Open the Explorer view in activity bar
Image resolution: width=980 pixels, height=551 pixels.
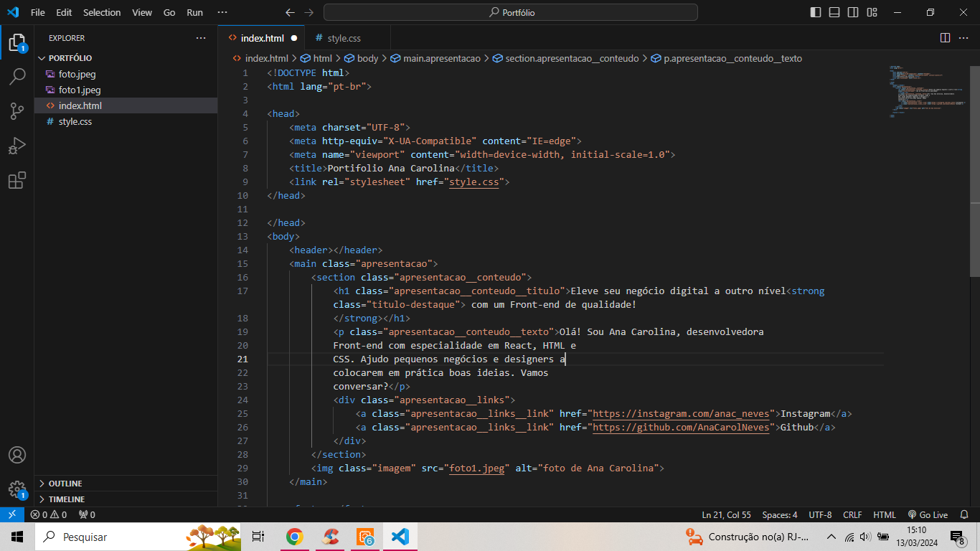tap(17, 43)
